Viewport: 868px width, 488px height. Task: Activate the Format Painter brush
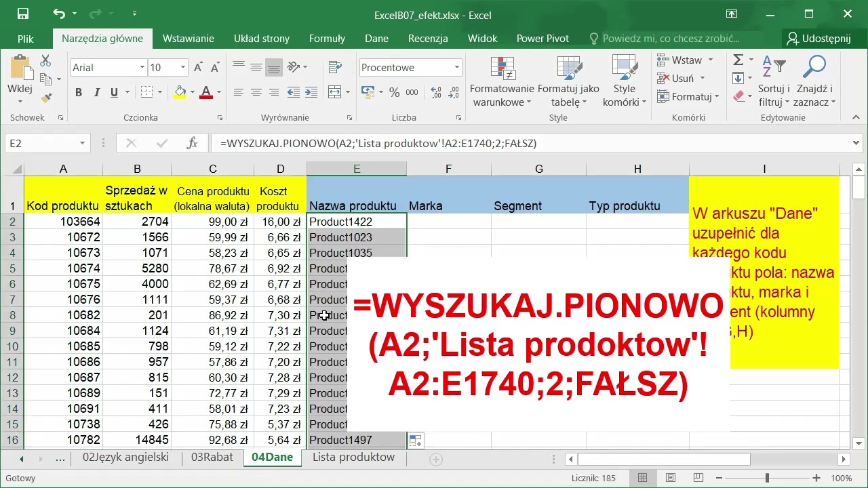point(45,98)
